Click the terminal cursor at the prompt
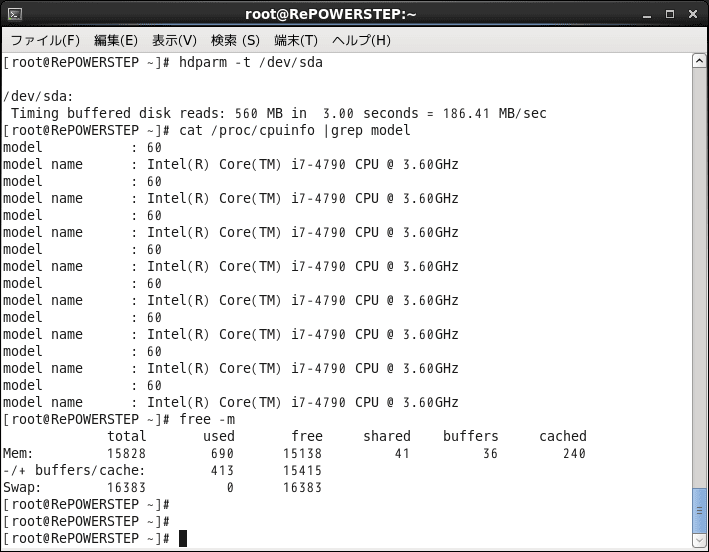Viewport: 709px width, 552px height. tap(183, 538)
